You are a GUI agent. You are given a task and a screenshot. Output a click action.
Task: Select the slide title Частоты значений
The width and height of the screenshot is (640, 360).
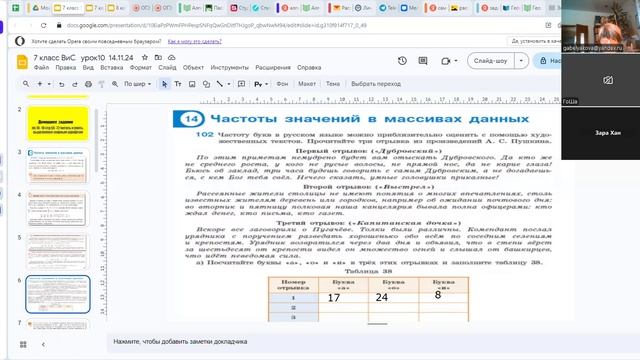pos(369,119)
